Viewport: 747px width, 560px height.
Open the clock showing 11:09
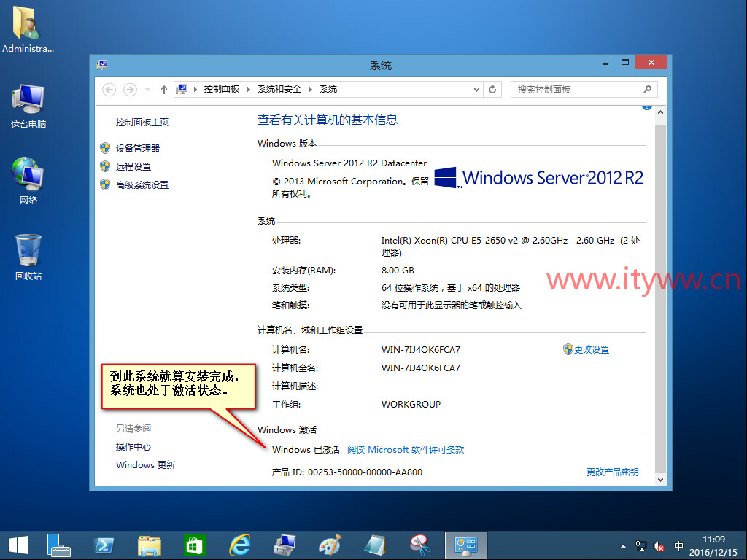(x=713, y=545)
